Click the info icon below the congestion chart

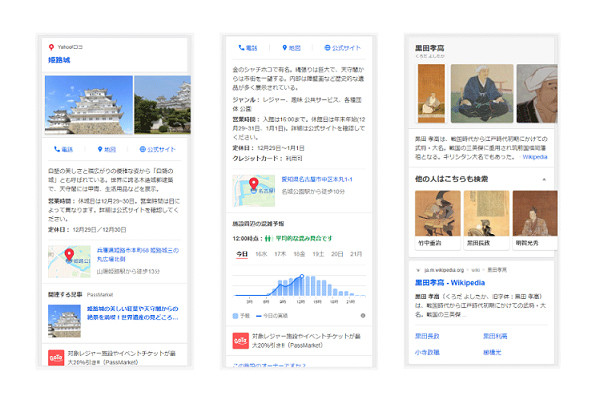coord(363,315)
